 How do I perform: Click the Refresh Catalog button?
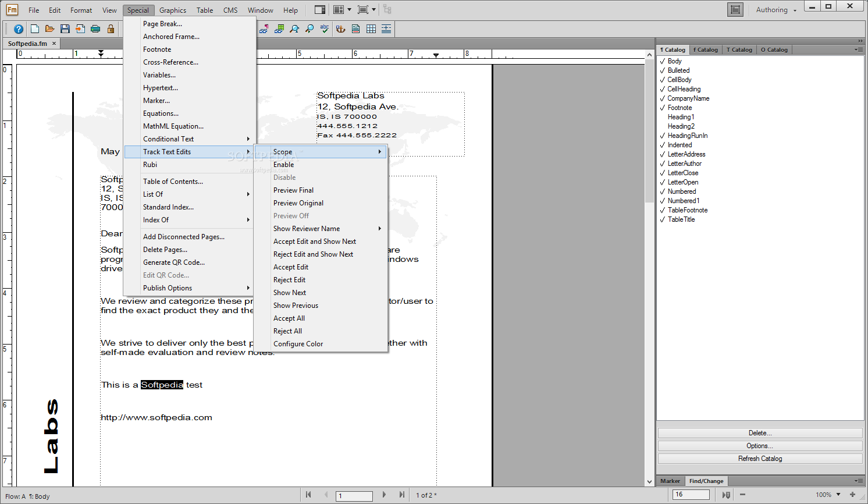pos(760,459)
